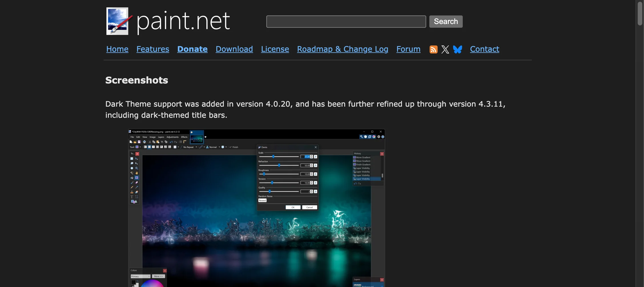This screenshot has width=644, height=287.
Task: Click the Settings gear icon in the app screenshot
Action: pyautogui.click(x=379, y=137)
